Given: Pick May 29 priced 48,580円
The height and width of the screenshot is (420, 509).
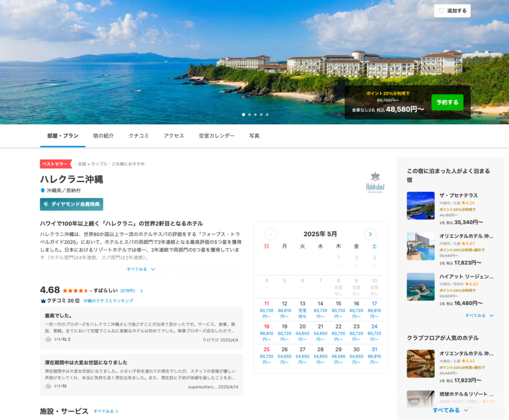Looking at the screenshot, I should coord(338,355).
